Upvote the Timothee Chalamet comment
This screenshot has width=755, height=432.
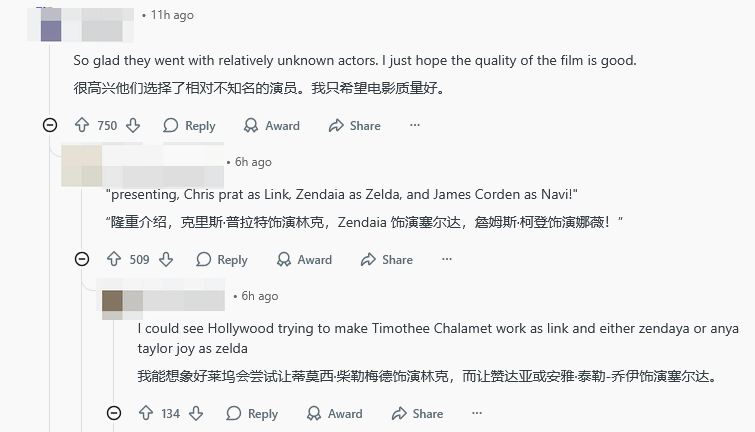click(x=146, y=414)
